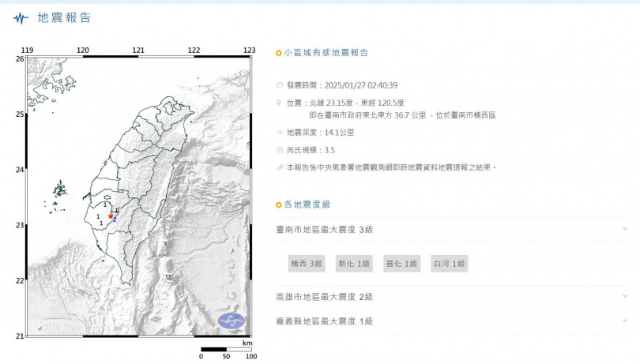Click orange circle bullet beside 小區域有感地震報告
Image resolution: width=640 pixels, height=364 pixels.
[x=279, y=53]
